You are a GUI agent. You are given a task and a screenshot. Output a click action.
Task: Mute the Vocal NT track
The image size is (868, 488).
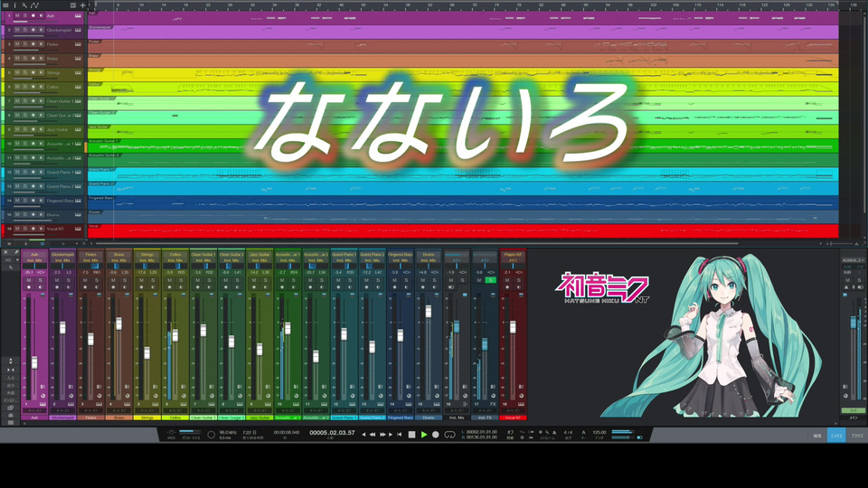(x=17, y=229)
